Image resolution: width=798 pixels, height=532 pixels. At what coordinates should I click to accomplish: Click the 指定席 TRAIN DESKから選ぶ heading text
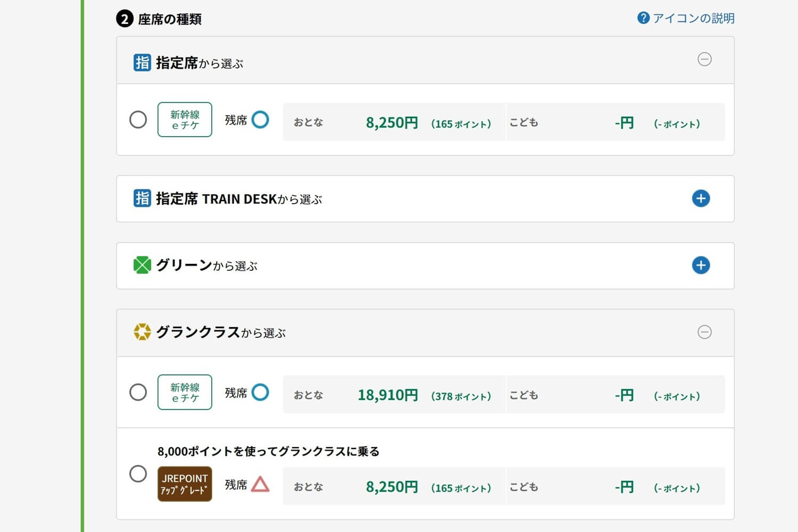[x=239, y=199]
